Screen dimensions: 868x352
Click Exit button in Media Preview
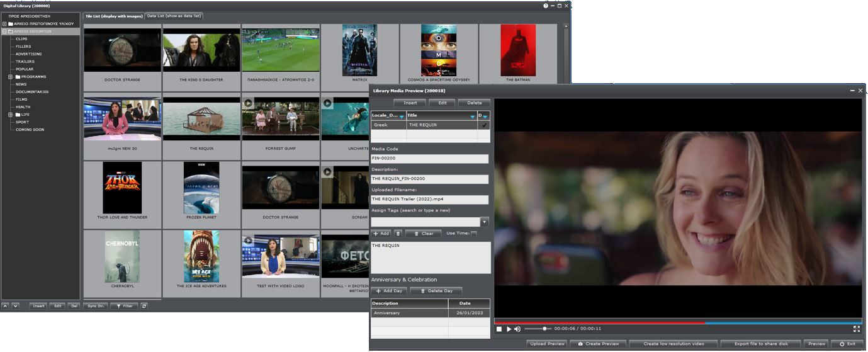pyautogui.click(x=847, y=344)
